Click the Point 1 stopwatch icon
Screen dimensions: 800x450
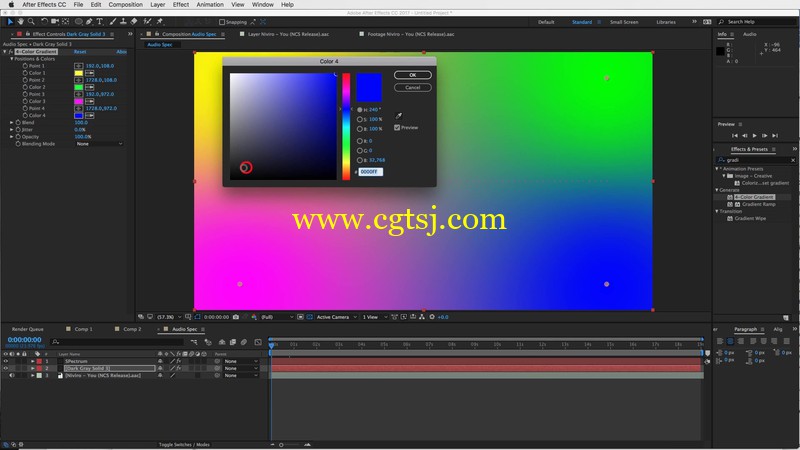25,66
